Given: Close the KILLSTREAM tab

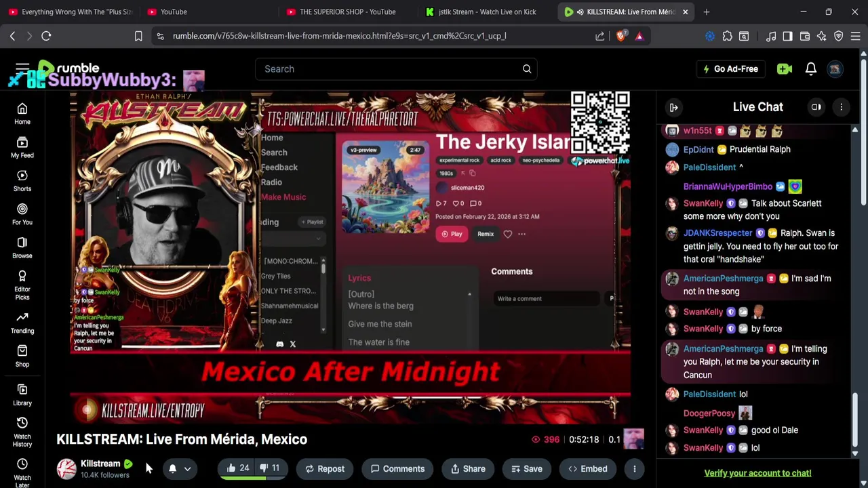Looking at the screenshot, I should 685,12.
